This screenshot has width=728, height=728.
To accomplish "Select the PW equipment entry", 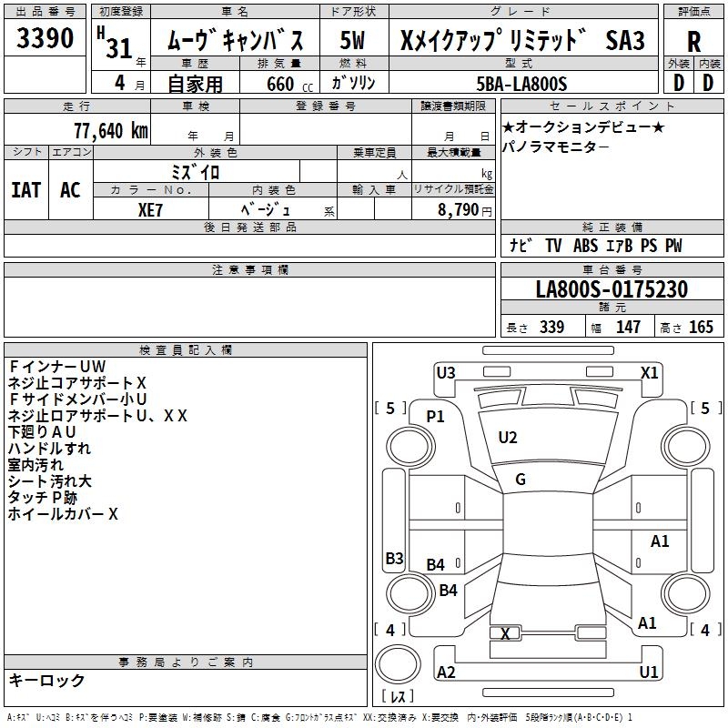I will pyautogui.click(x=673, y=245).
